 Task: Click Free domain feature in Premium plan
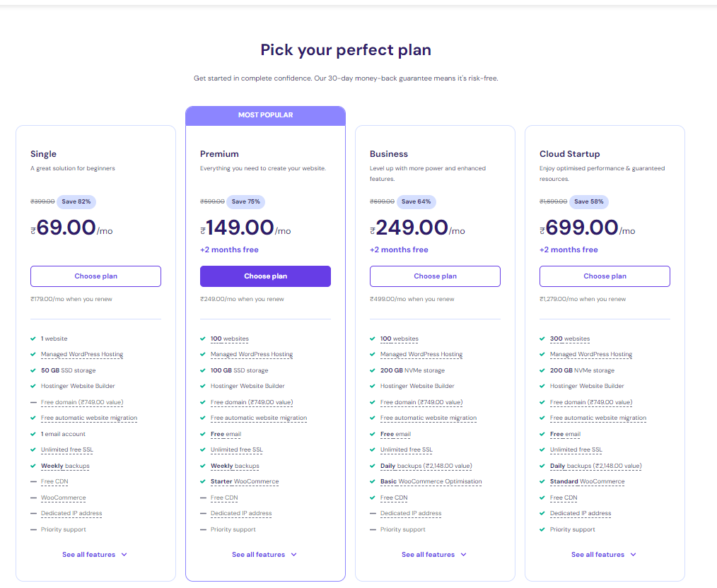tap(251, 402)
